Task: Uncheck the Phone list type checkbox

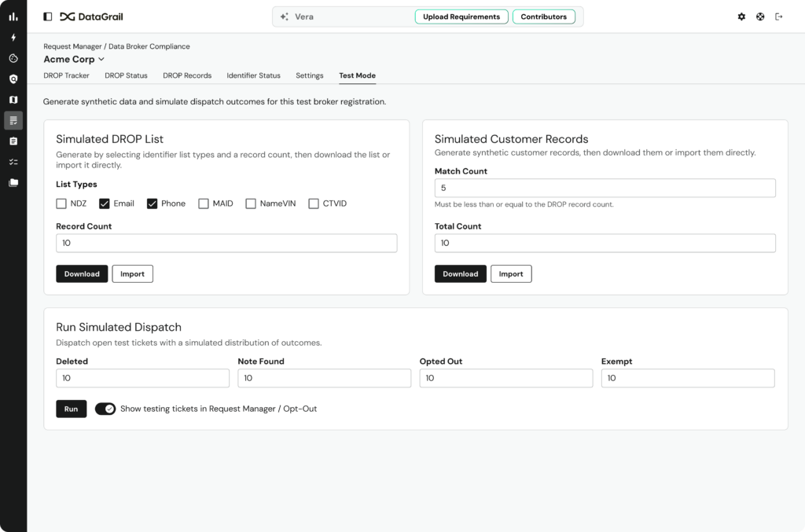Action: click(x=152, y=204)
